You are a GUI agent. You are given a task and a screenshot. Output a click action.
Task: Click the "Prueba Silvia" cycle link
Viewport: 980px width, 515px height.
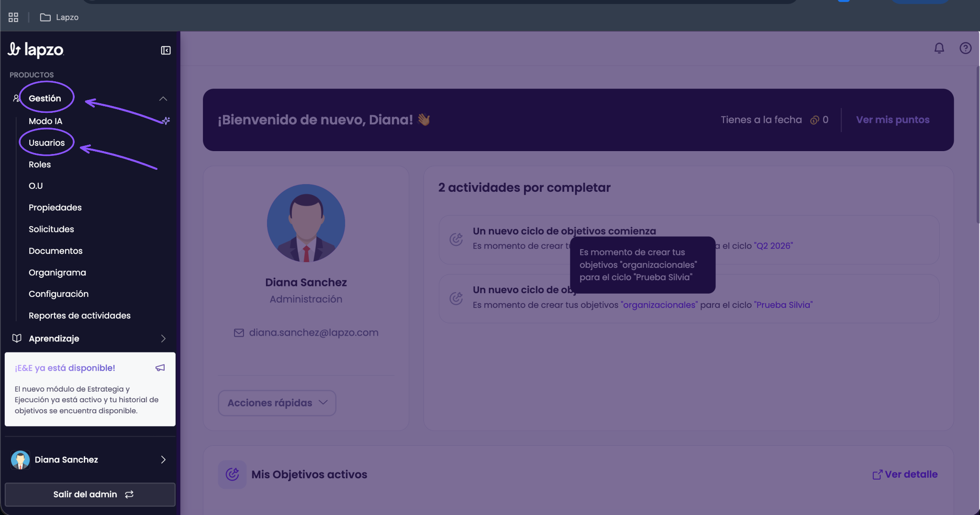pyautogui.click(x=783, y=305)
